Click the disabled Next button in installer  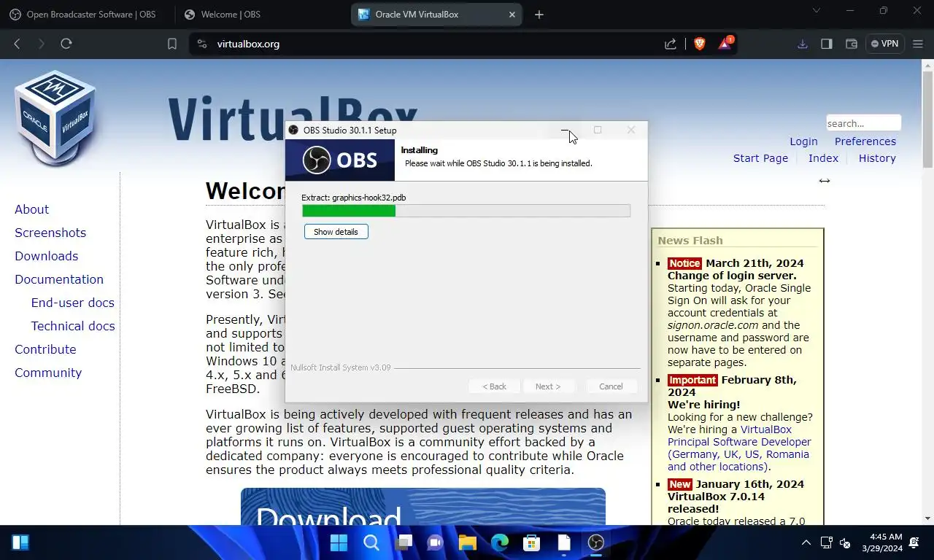548,386
